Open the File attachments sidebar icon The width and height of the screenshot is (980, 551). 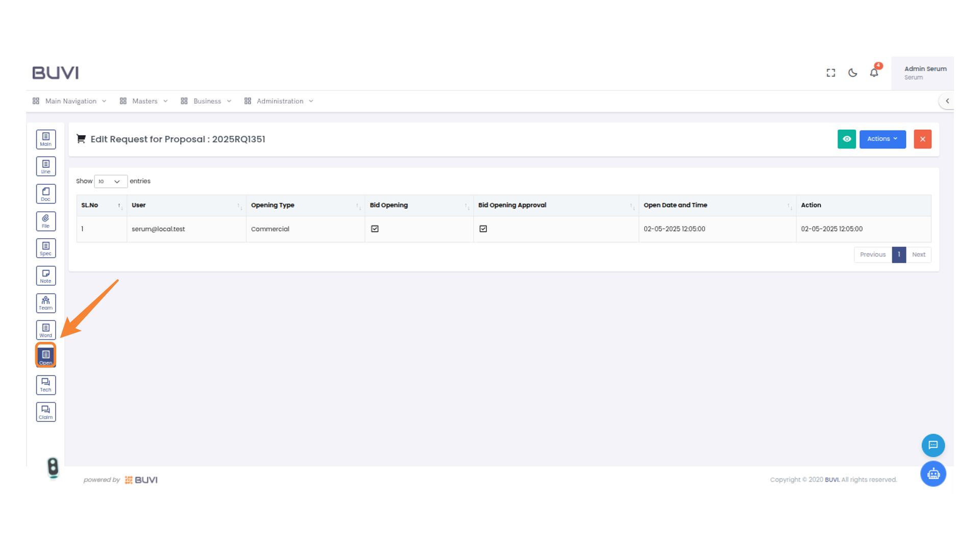(46, 221)
